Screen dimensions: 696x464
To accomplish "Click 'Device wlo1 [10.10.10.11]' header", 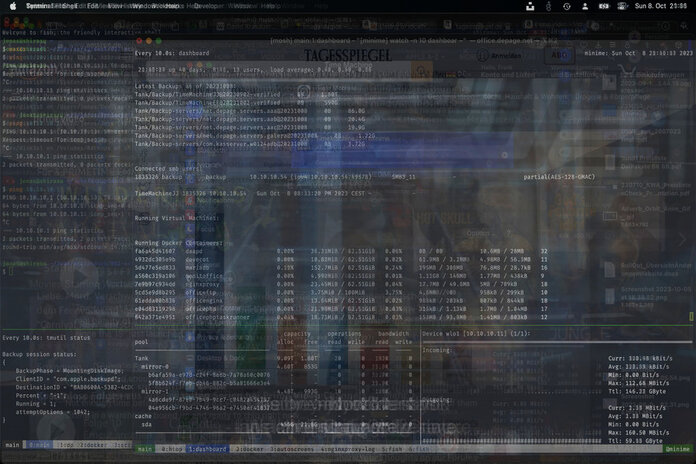I will pos(476,333).
